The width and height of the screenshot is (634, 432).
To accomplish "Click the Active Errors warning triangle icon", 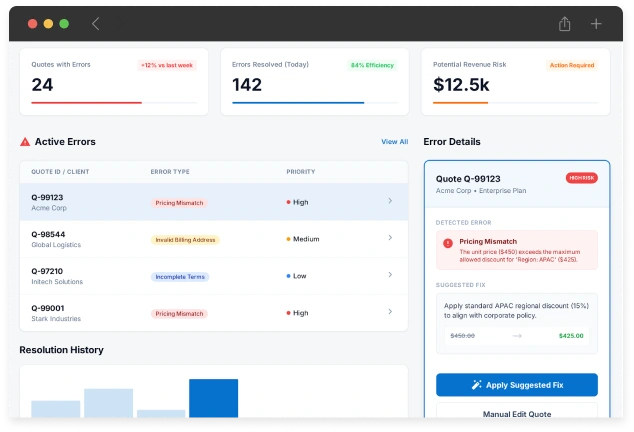I will tap(25, 142).
